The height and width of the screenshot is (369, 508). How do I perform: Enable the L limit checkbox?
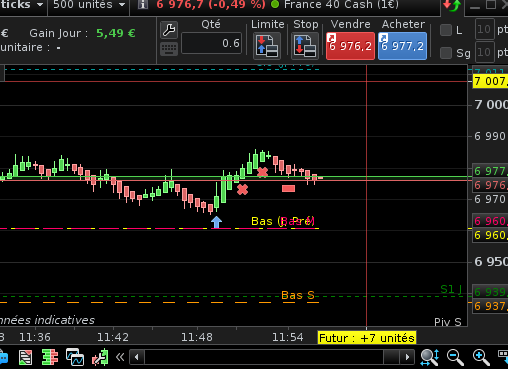(x=446, y=30)
